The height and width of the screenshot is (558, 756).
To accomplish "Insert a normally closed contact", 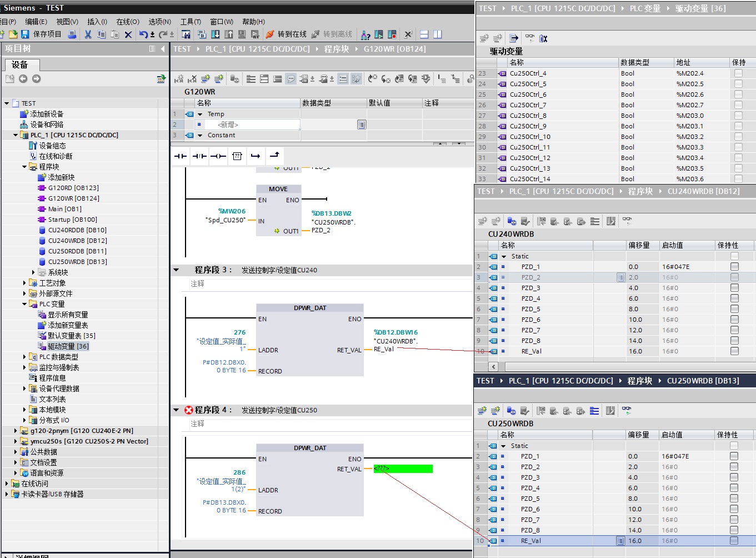I will pyautogui.click(x=199, y=156).
